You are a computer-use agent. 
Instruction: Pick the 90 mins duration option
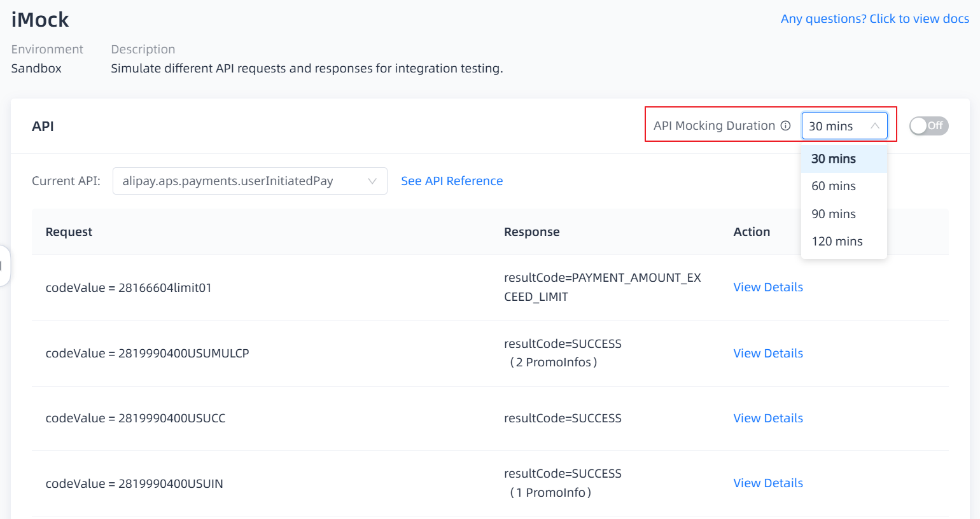pos(834,214)
